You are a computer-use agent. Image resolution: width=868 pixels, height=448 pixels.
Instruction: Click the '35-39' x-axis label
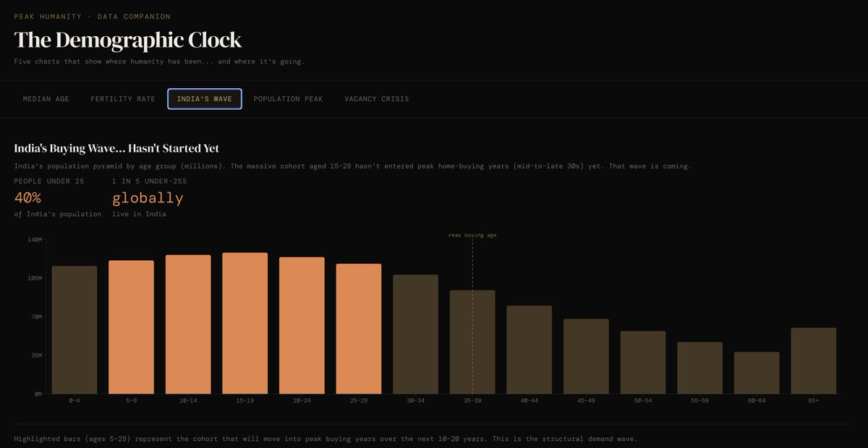tap(472, 400)
